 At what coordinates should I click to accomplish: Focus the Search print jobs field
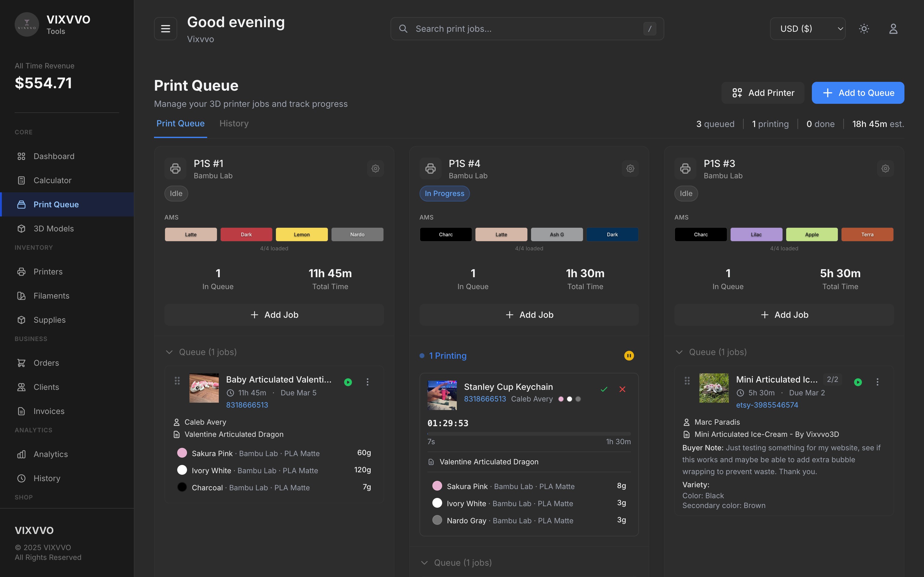tap(526, 29)
